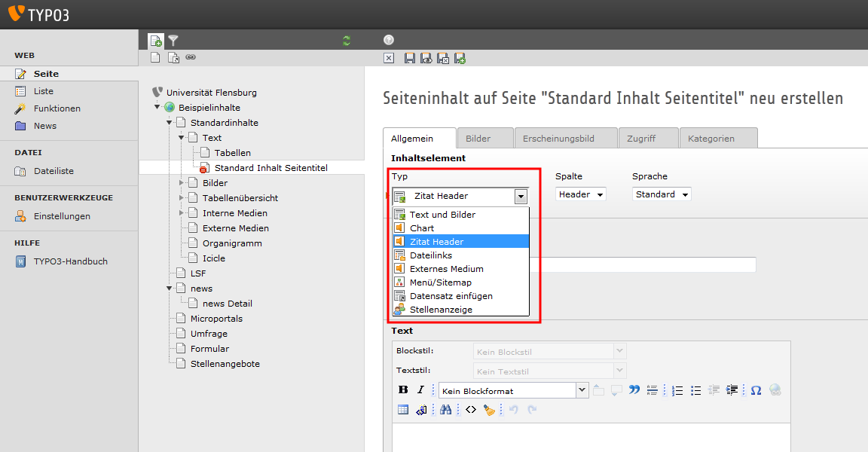Open the Kein Blockformat selector
The width and height of the screenshot is (868, 452).
tap(513, 391)
